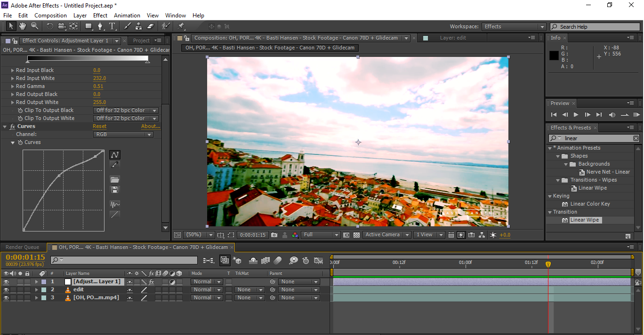This screenshot has width=644, height=335.
Task: Click the save curve floppy disk icon
Action: click(x=114, y=190)
